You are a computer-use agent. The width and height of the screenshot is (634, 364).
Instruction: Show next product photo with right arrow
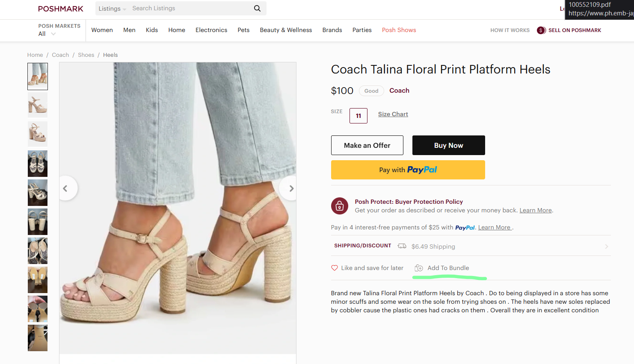290,188
